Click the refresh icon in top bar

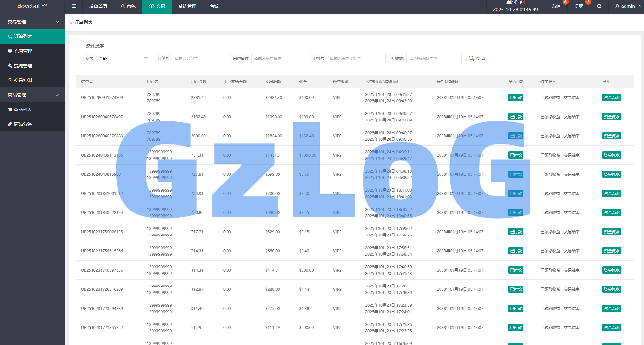click(599, 6)
